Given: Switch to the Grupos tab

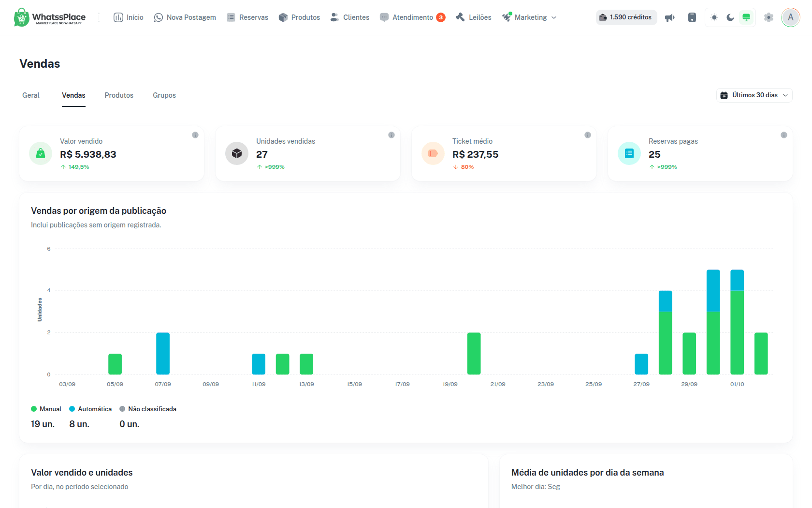Looking at the screenshot, I should pos(164,95).
